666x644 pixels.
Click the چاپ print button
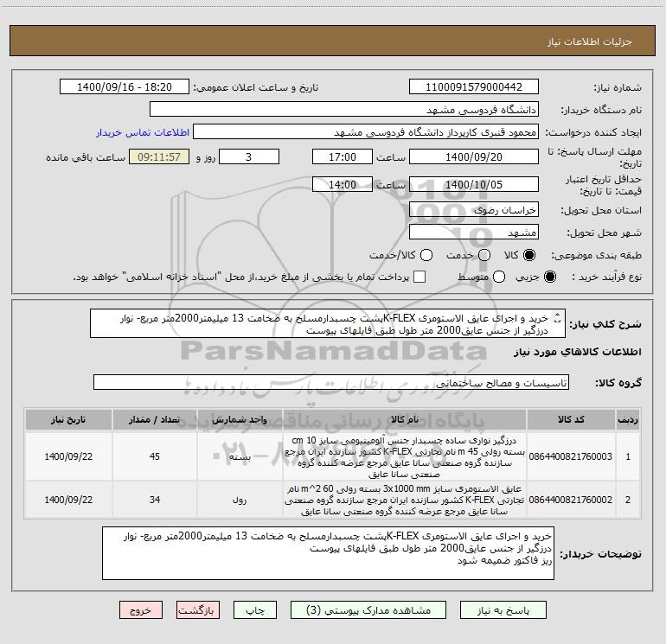click(x=255, y=610)
